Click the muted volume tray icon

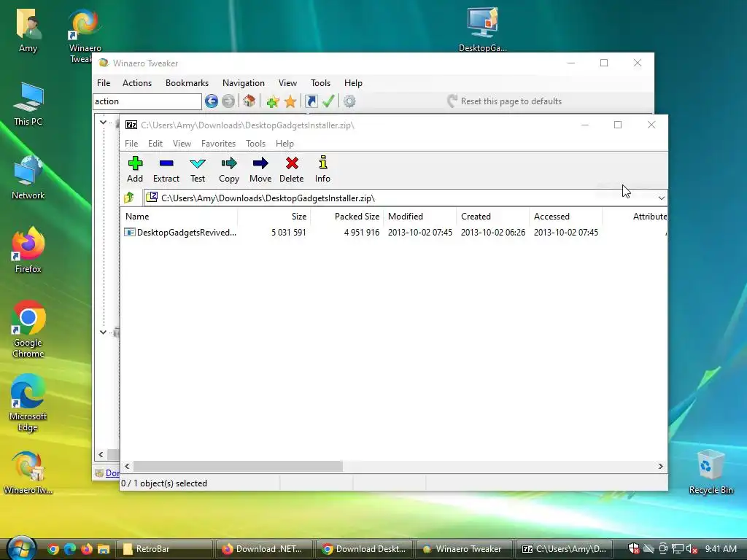tap(692, 549)
